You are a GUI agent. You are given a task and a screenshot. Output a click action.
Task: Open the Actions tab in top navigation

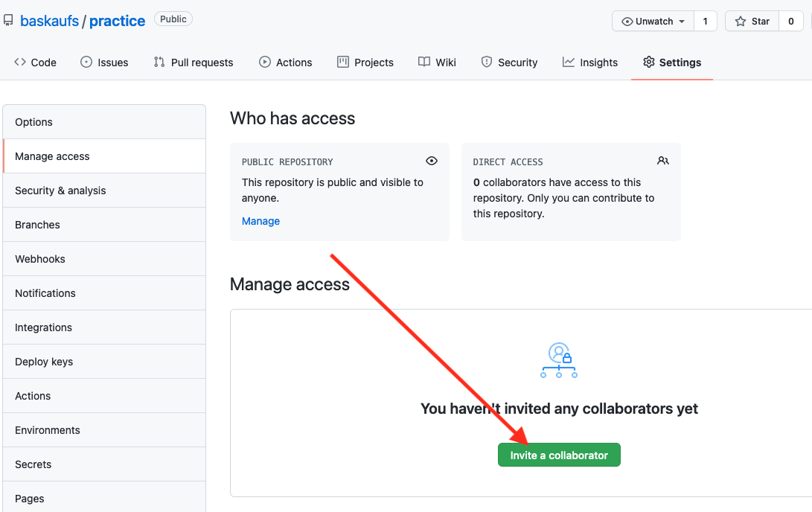(285, 63)
